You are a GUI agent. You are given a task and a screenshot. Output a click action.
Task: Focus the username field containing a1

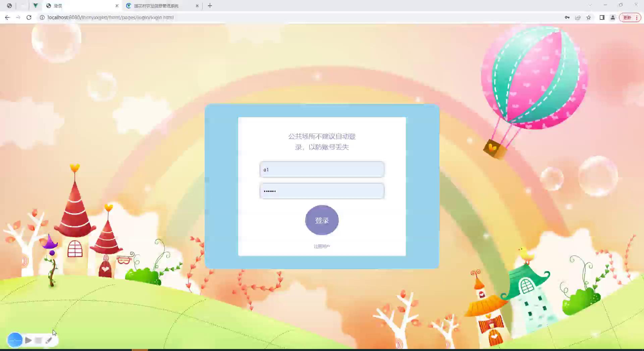tap(322, 169)
